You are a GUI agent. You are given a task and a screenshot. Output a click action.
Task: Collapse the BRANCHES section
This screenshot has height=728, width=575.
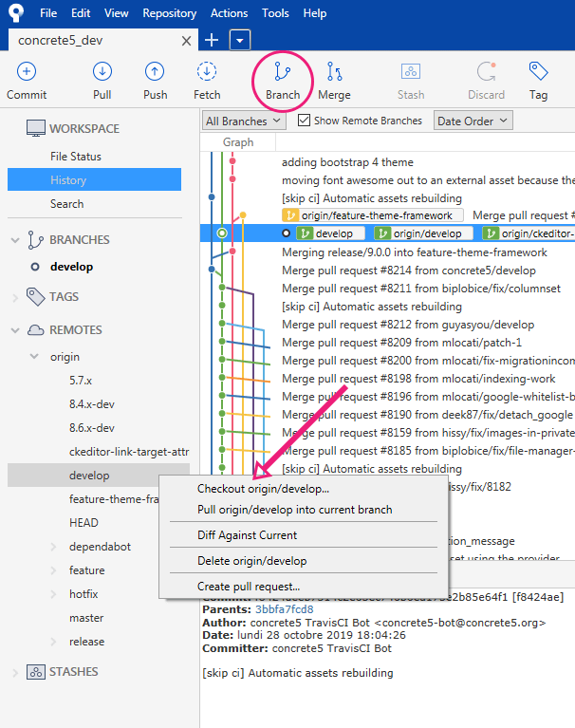click(15, 240)
